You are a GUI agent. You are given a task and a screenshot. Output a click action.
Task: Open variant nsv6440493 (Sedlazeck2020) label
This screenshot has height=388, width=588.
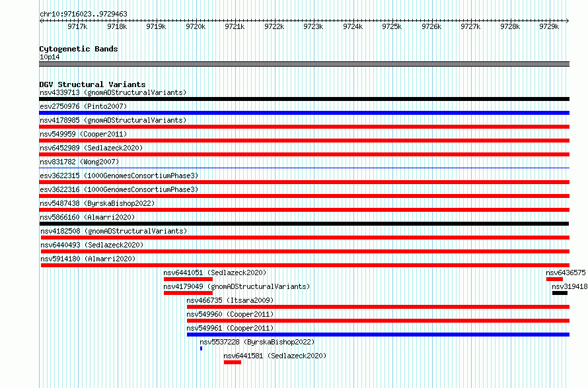[x=92, y=245]
